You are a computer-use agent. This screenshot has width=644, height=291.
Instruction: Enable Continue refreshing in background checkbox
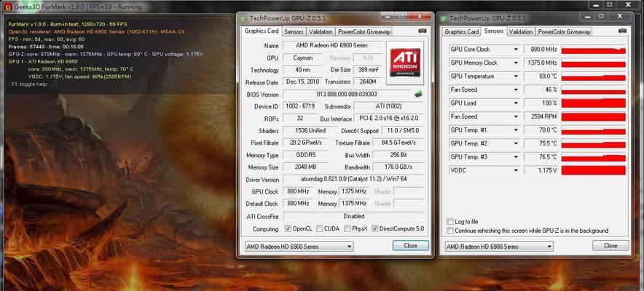pos(450,231)
